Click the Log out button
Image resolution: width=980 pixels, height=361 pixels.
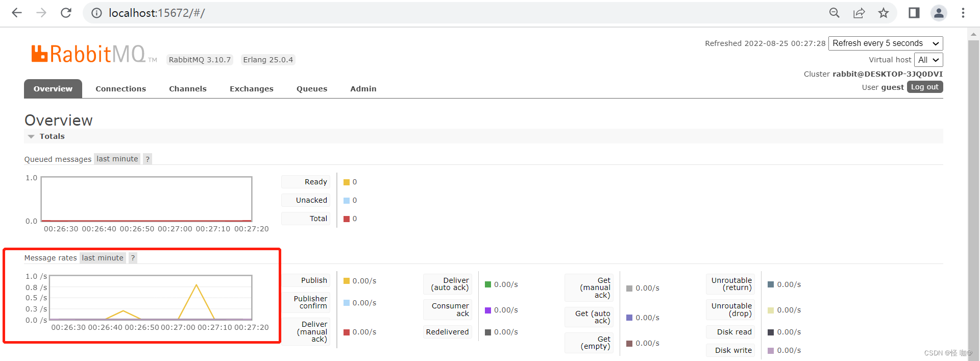click(x=924, y=87)
